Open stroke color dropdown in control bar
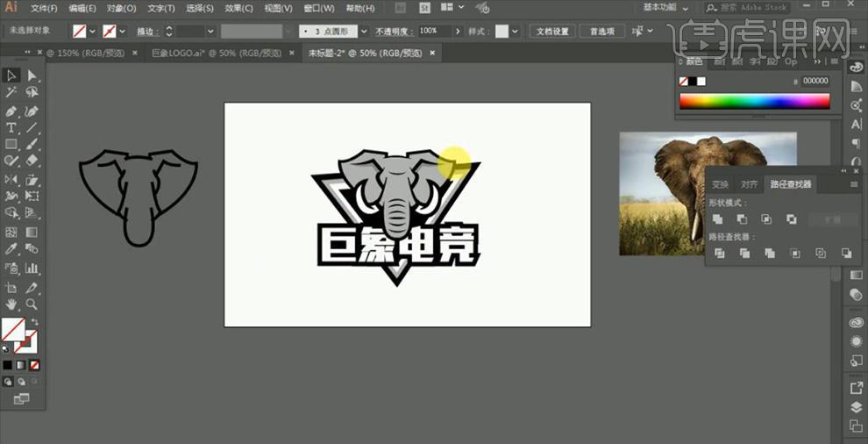The height and width of the screenshot is (444, 868). point(123,32)
